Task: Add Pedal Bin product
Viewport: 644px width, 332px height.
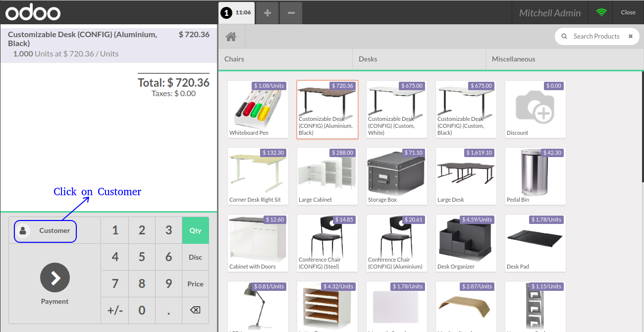Action: click(536, 176)
